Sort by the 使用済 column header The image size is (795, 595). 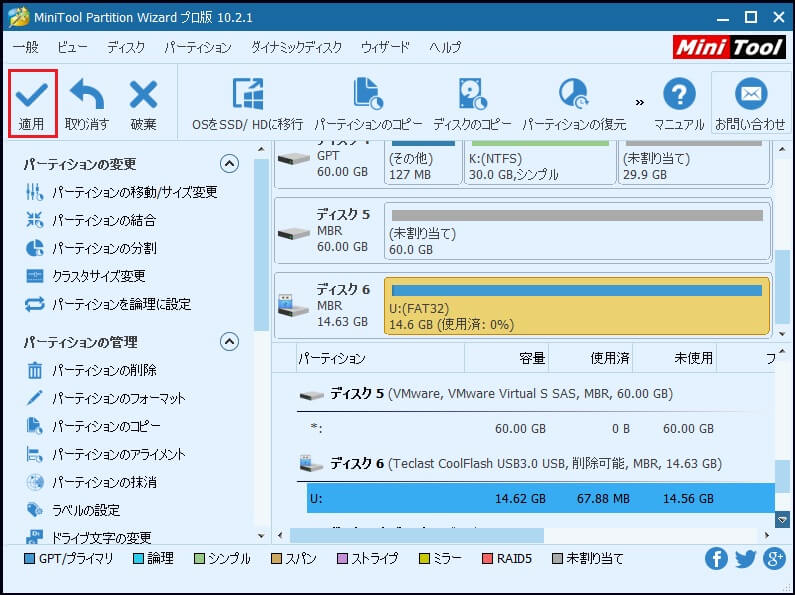click(x=591, y=359)
